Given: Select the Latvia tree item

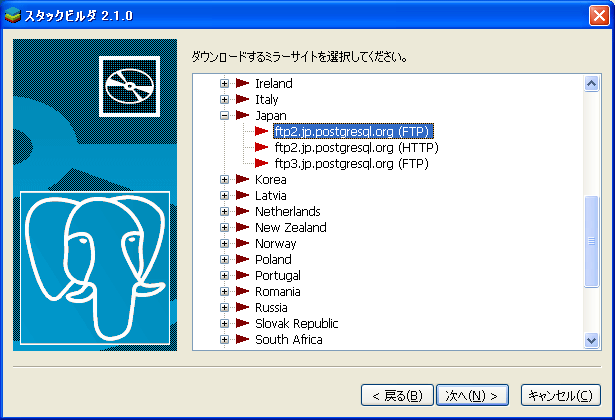Looking at the screenshot, I should 271,195.
